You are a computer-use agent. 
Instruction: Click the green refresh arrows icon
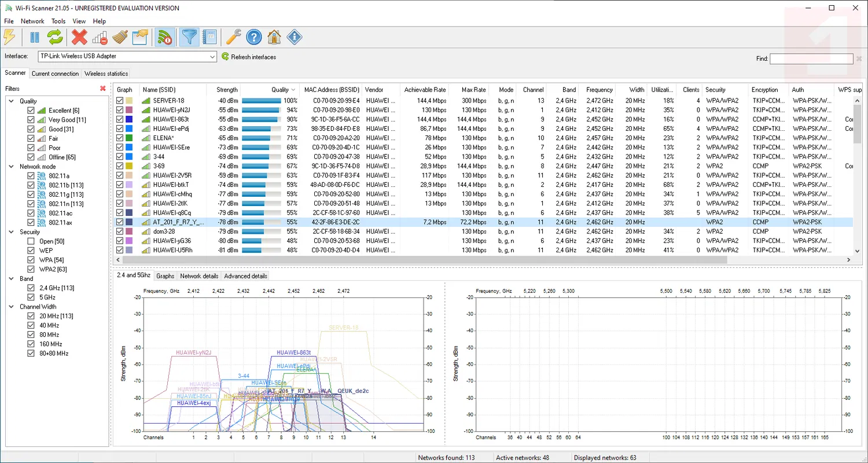tap(55, 38)
